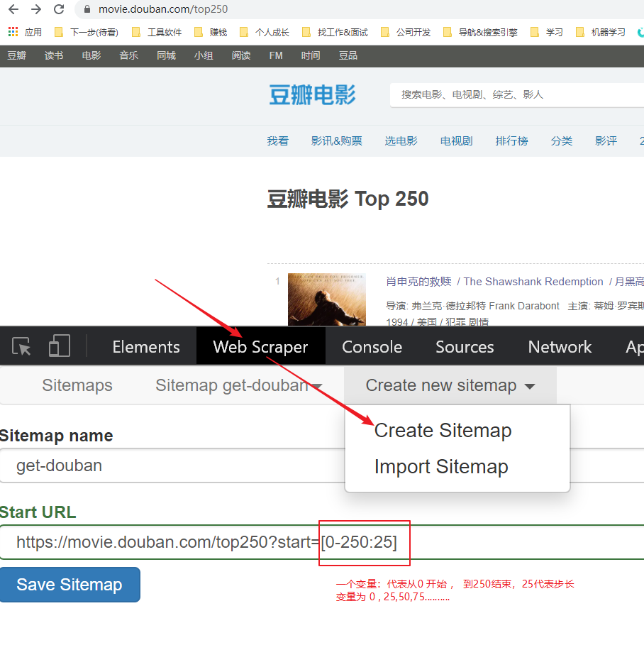
Task: Click the Save Sitemap button
Action: (x=70, y=585)
